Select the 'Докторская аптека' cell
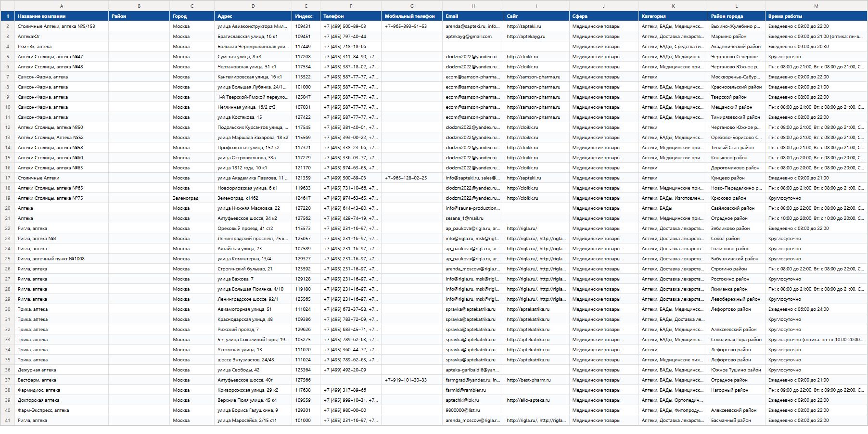 62,400
